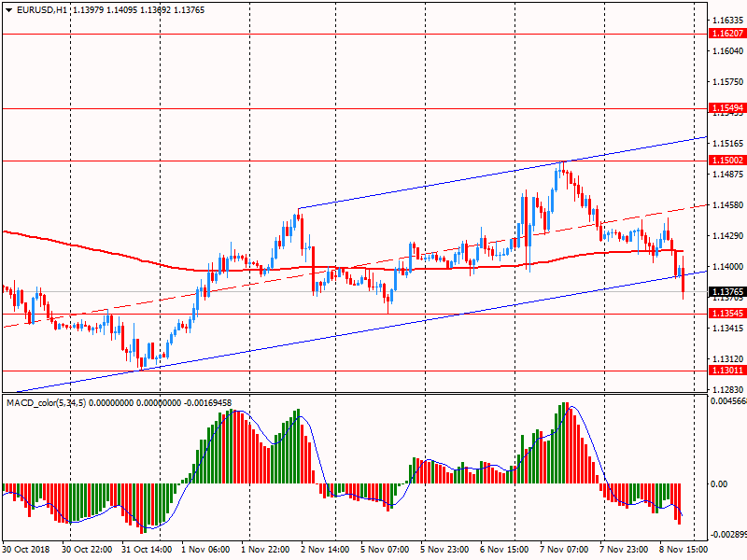Select the 8 Nov 15:00 time label

684,551
